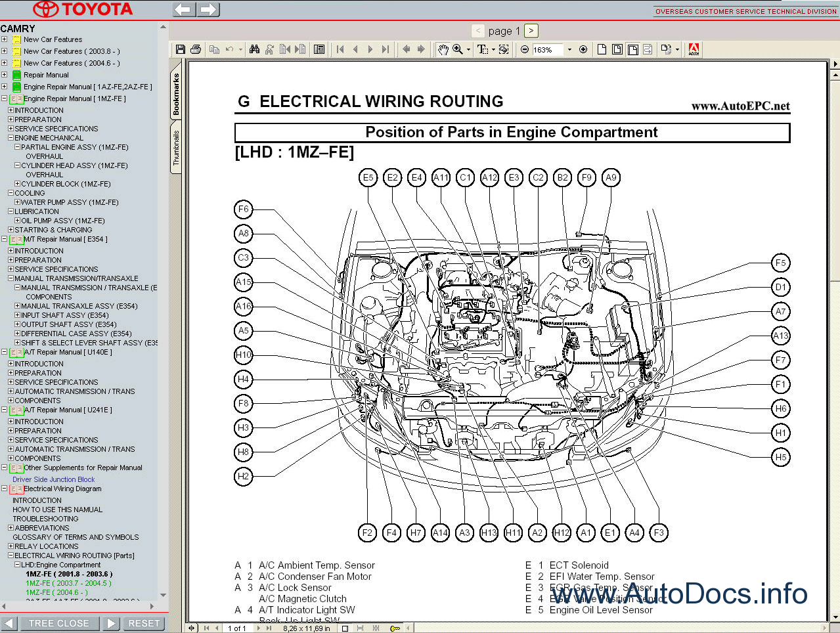The image size is (840, 633).
Task: Go to previous page toolbar arrow
Action: coord(355,49)
